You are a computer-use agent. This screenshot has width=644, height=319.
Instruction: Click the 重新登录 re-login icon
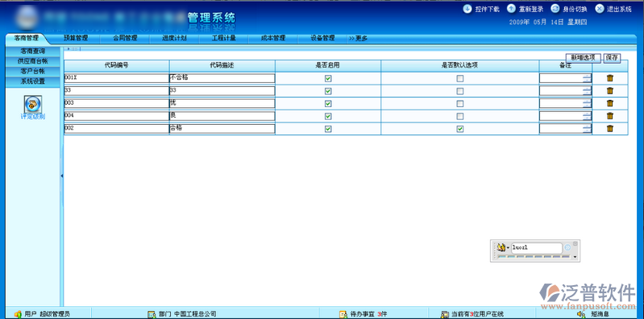point(511,9)
